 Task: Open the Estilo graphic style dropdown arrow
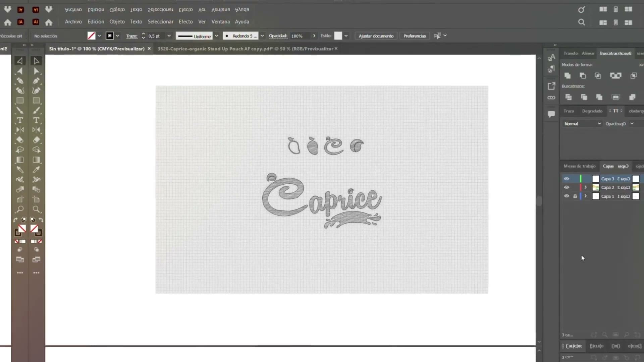(x=346, y=36)
